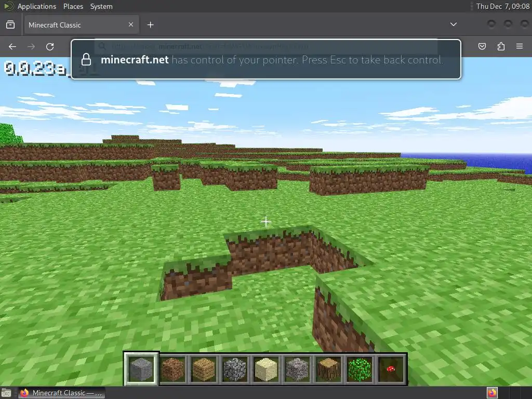Image resolution: width=532 pixels, height=399 pixels.
Task: Reload the Minecraft Classic page
Action: point(50,46)
